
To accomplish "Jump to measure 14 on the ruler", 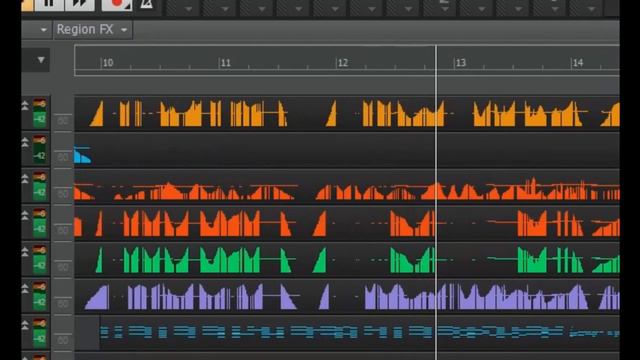I will pyautogui.click(x=578, y=63).
